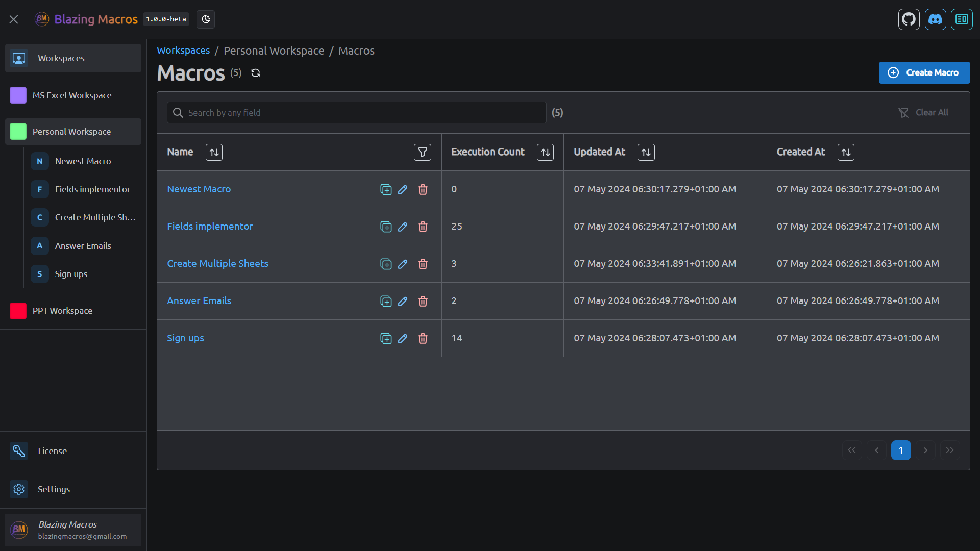
Task: Go to last page of results
Action: 950,450
